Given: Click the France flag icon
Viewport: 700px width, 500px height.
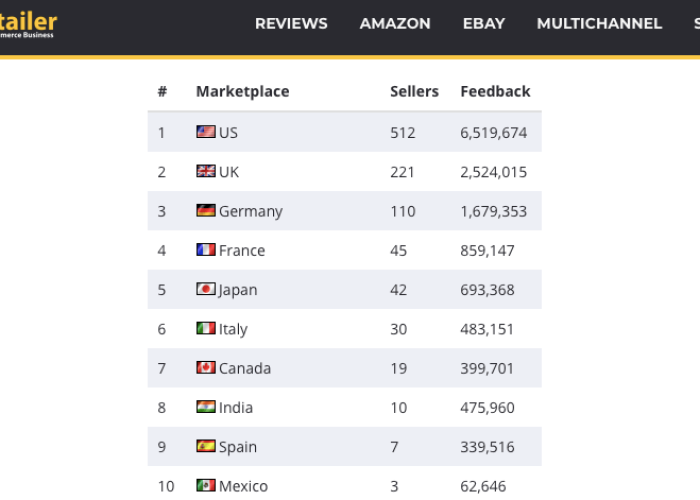Looking at the screenshot, I should click(x=206, y=250).
